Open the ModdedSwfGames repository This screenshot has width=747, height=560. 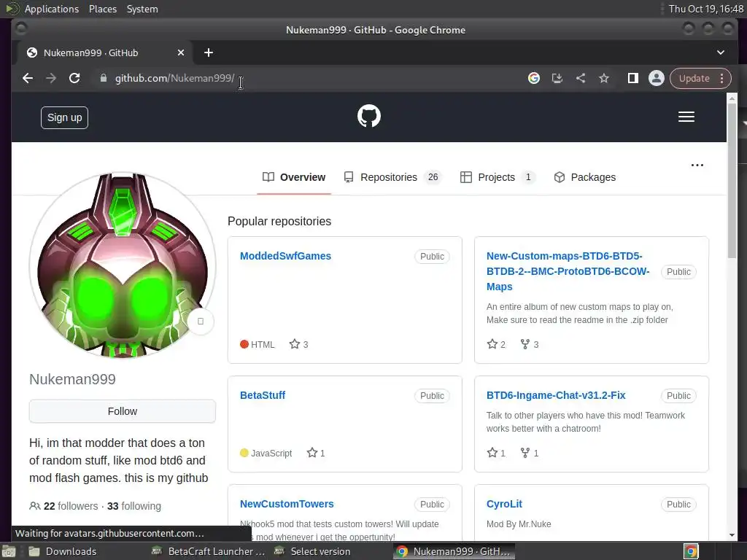coord(285,256)
